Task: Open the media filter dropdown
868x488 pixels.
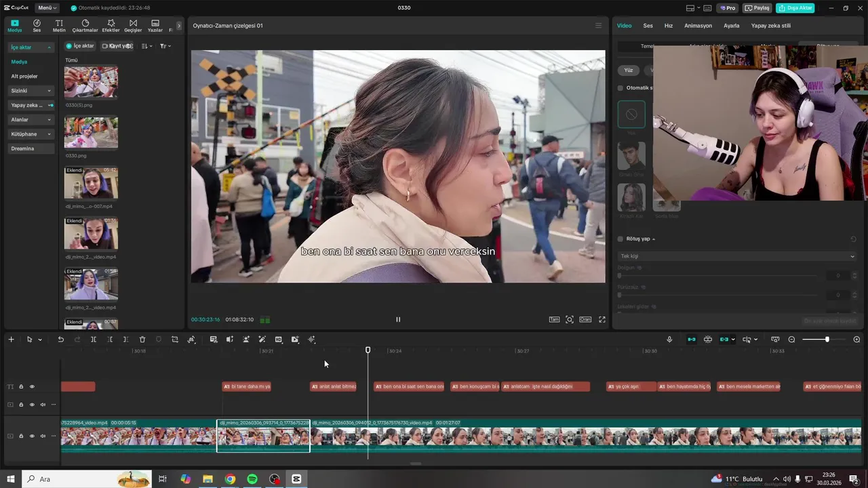Action: point(165,46)
